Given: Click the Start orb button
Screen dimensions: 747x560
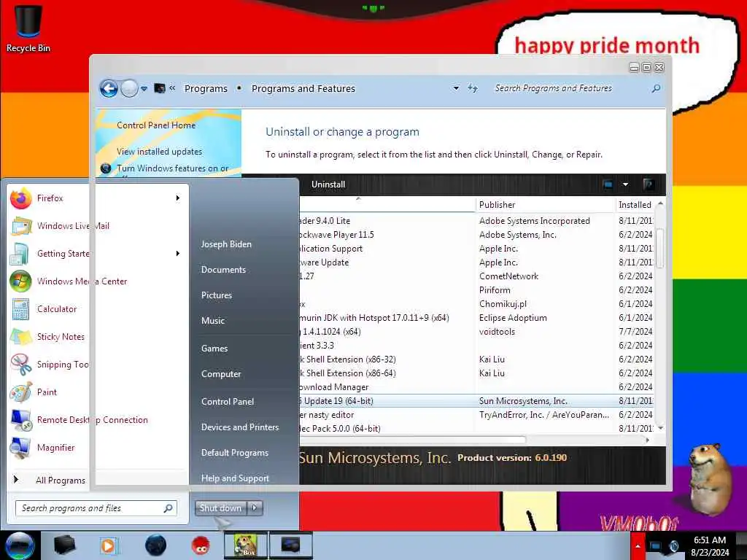Looking at the screenshot, I should (x=19, y=545).
